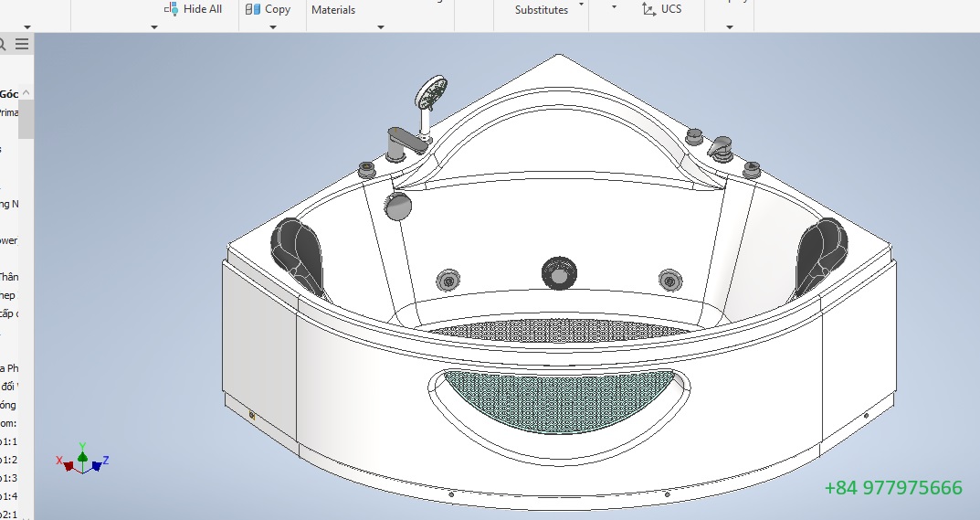Click the XYZ axis triad indicator
The height and width of the screenshot is (520, 980).
pos(83,459)
